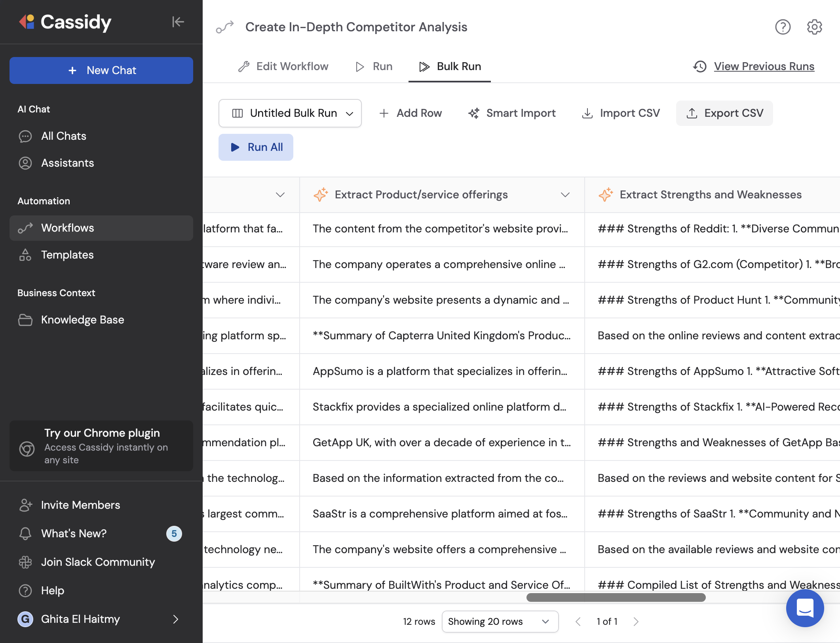840x643 pixels.
Task: Click the sidebar Help question icon
Action: [25, 591]
